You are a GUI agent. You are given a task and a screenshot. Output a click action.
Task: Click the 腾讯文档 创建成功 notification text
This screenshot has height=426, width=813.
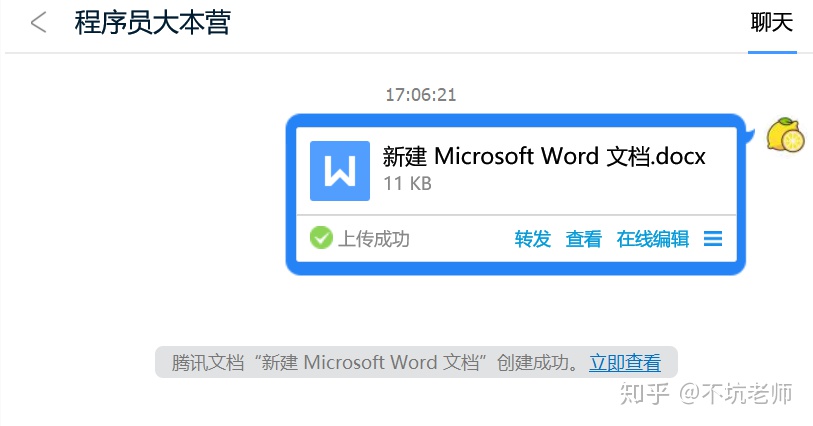(x=375, y=362)
